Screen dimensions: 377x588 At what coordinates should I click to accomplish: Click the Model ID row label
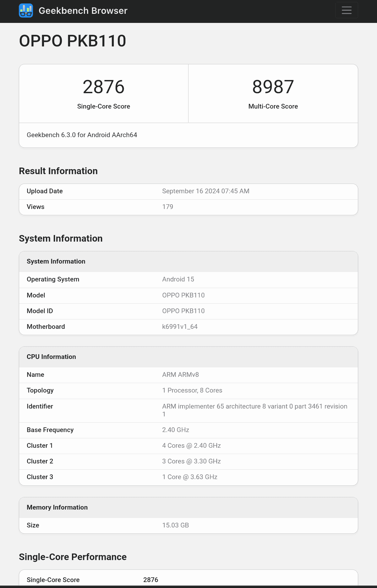tap(40, 311)
